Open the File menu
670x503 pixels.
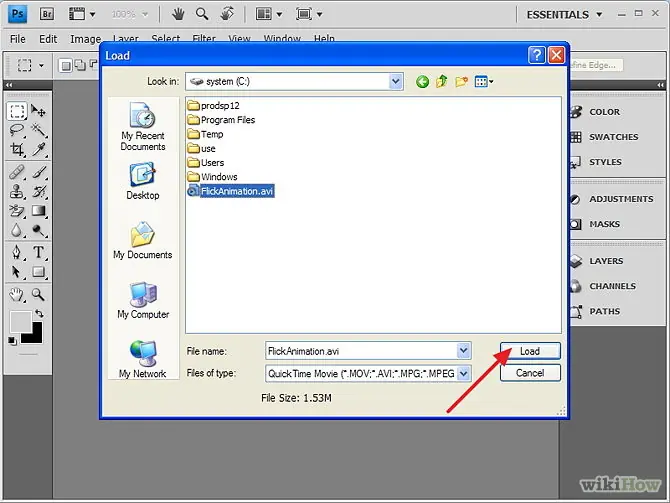tap(18, 39)
